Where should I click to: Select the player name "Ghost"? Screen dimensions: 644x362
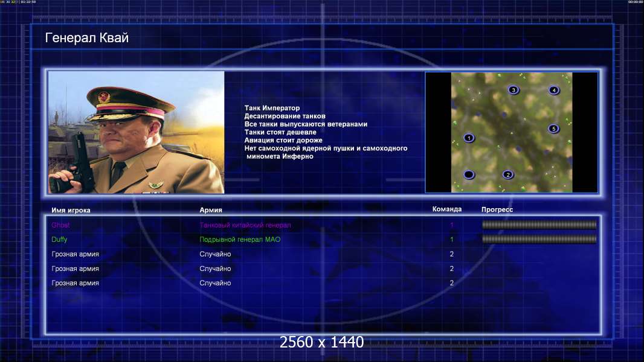(x=60, y=225)
